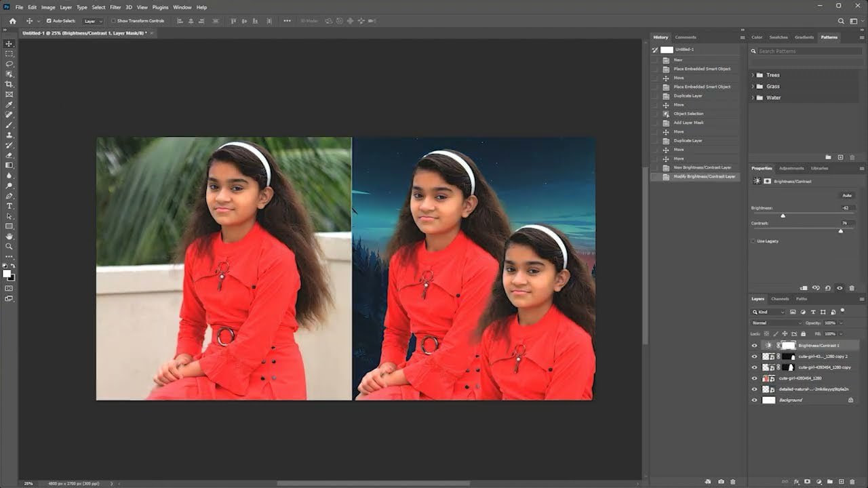Image resolution: width=868 pixels, height=488 pixels.
Task: Click the Contrast slider handle
Action: (841, 231)
